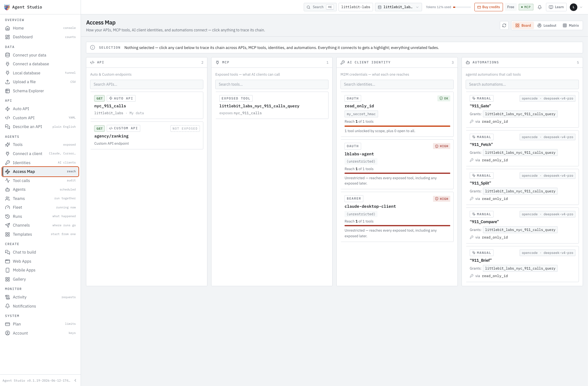588x386 pixels.
Task: Click the refresh icon beside the Board tab
Action: 504,25
